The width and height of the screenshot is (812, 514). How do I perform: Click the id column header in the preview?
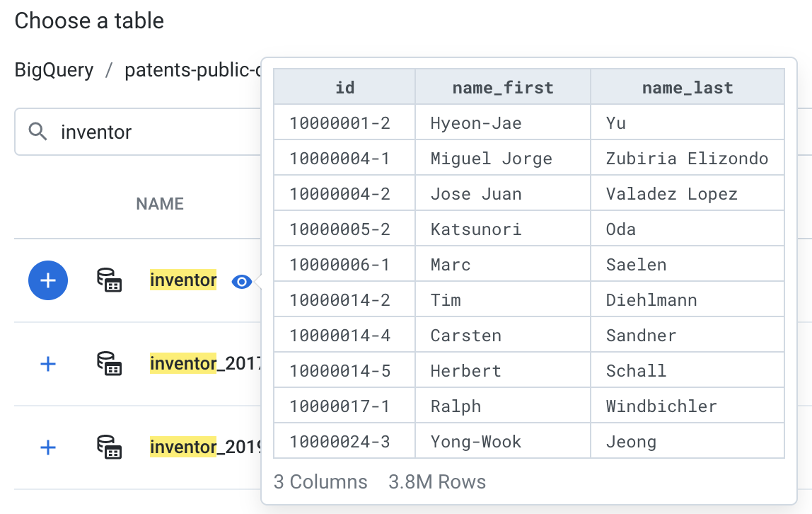(x=344, y=86)
